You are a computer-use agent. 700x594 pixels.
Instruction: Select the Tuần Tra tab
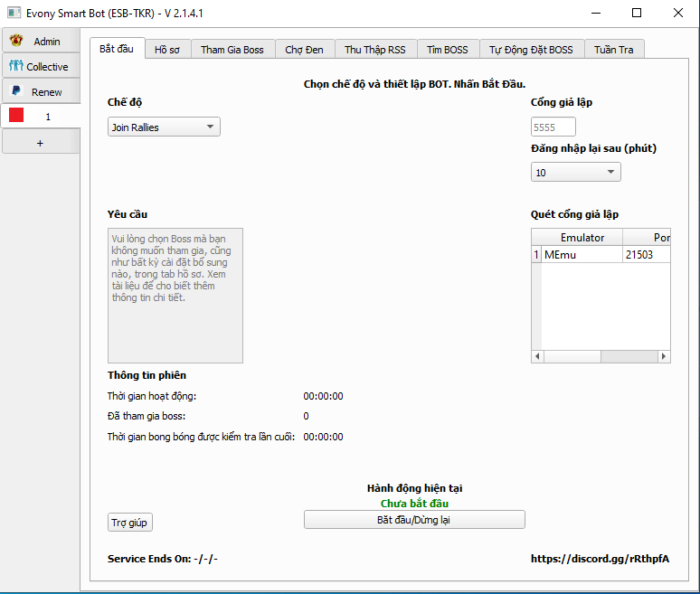[x=614, y=50]
